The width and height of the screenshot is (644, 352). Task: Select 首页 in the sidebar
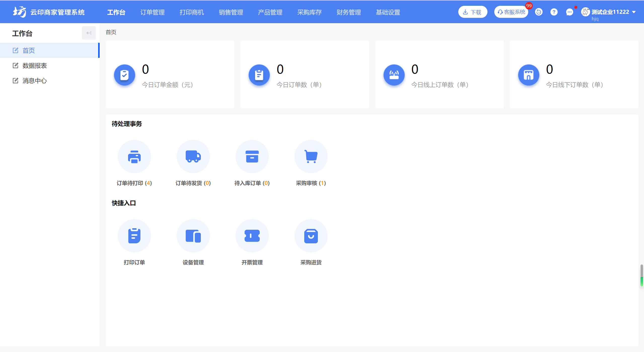click(50, 50)
